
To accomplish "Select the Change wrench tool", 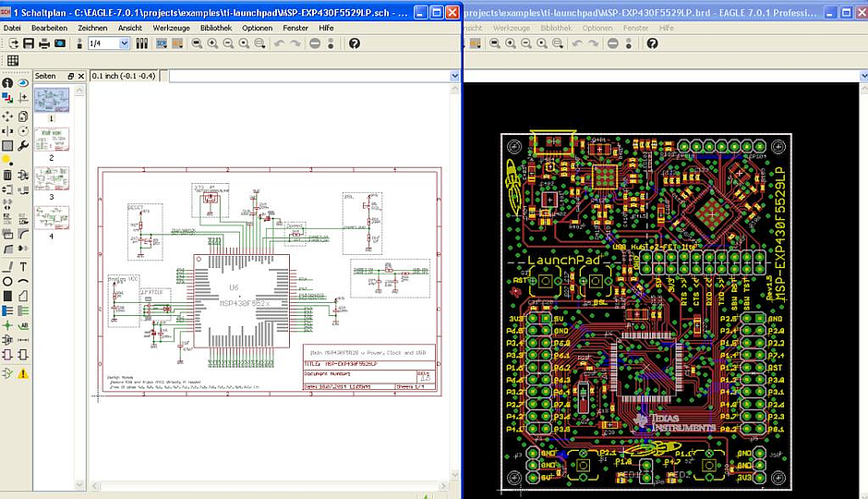I will (23, 146).
